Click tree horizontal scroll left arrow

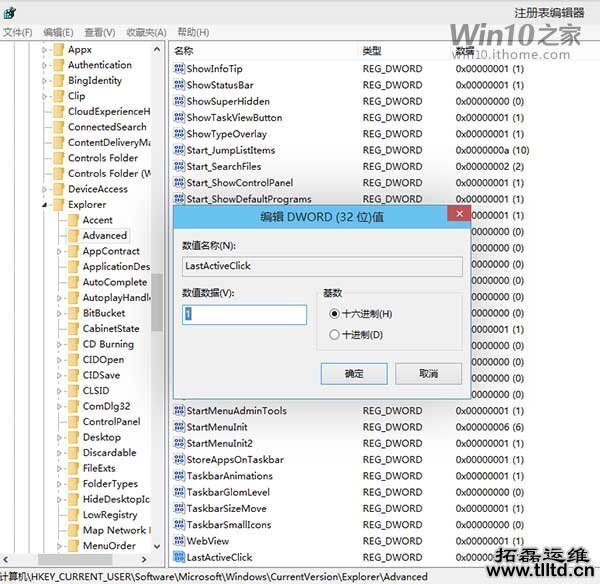(x=5, y=560)
